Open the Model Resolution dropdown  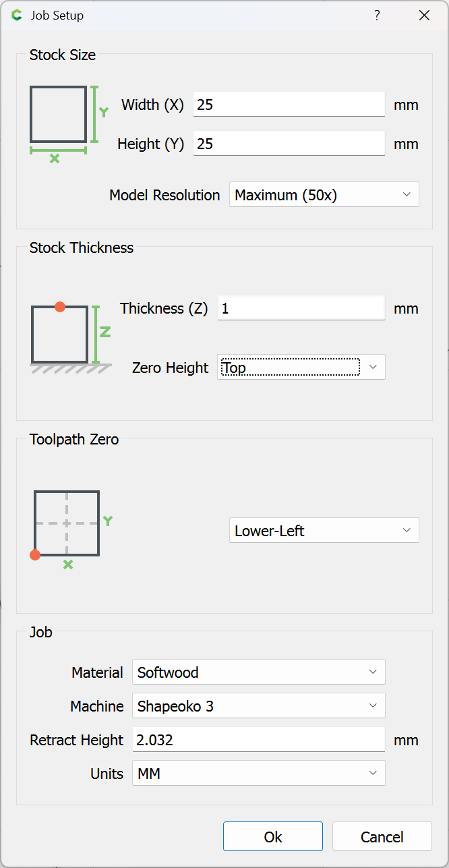click(324, 195)
